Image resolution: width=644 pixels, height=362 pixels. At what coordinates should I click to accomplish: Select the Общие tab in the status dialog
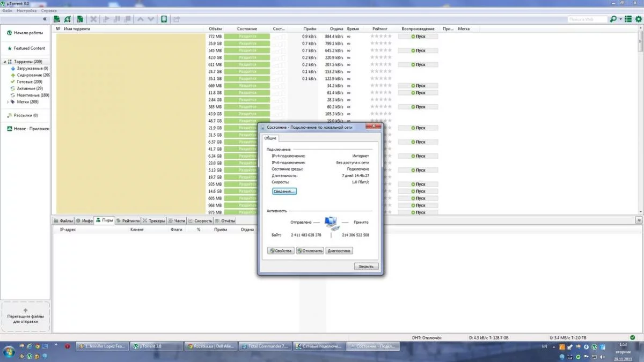pyautogui.click(x=270, y=138)
